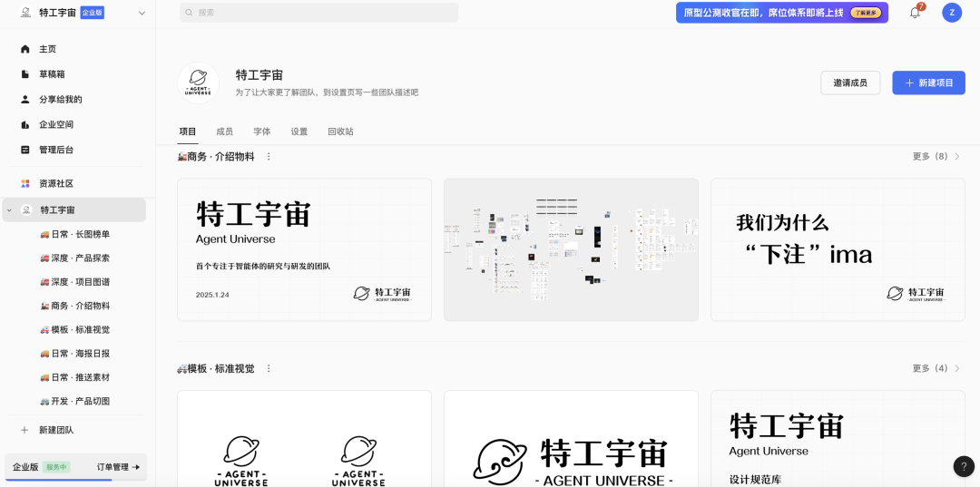Click the 企业版 badge near workspace name
Image resolution: width=980 pixels, height=487 pixels.
(x=93, y=13)
